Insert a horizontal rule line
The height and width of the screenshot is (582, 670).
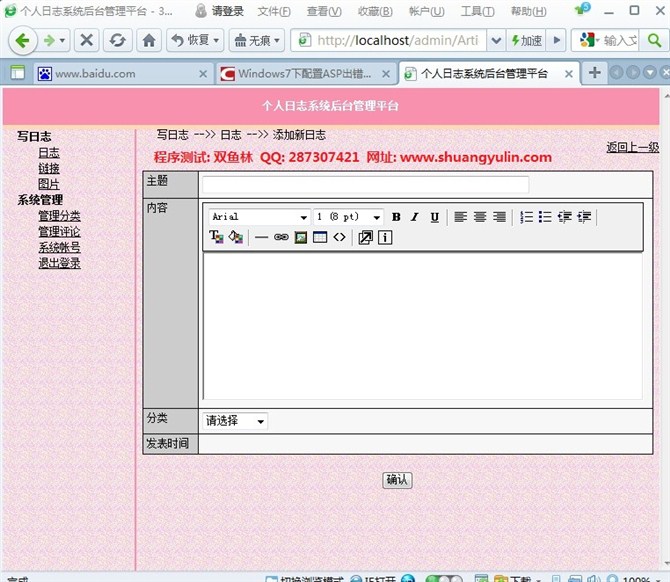(x=261, y=237)
